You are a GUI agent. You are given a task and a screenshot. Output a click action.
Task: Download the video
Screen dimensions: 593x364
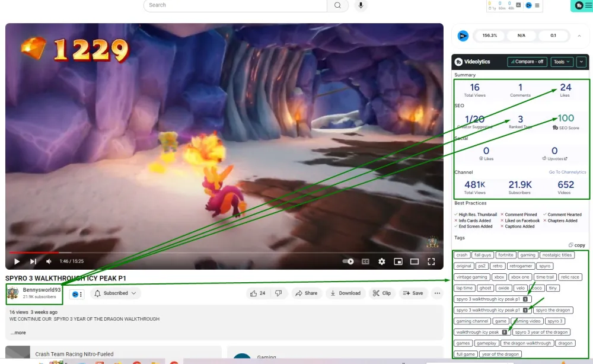345,293
